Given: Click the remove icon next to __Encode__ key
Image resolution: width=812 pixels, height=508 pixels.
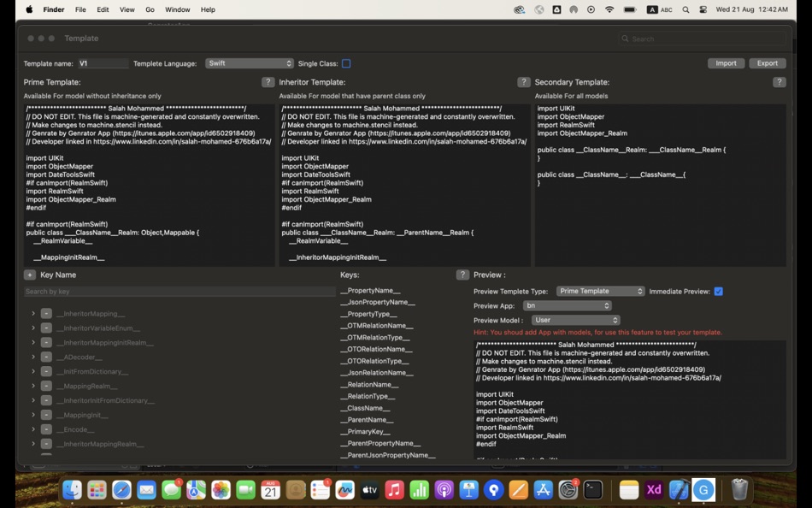Looking at the screenshot, I should [x=46, y=428].
